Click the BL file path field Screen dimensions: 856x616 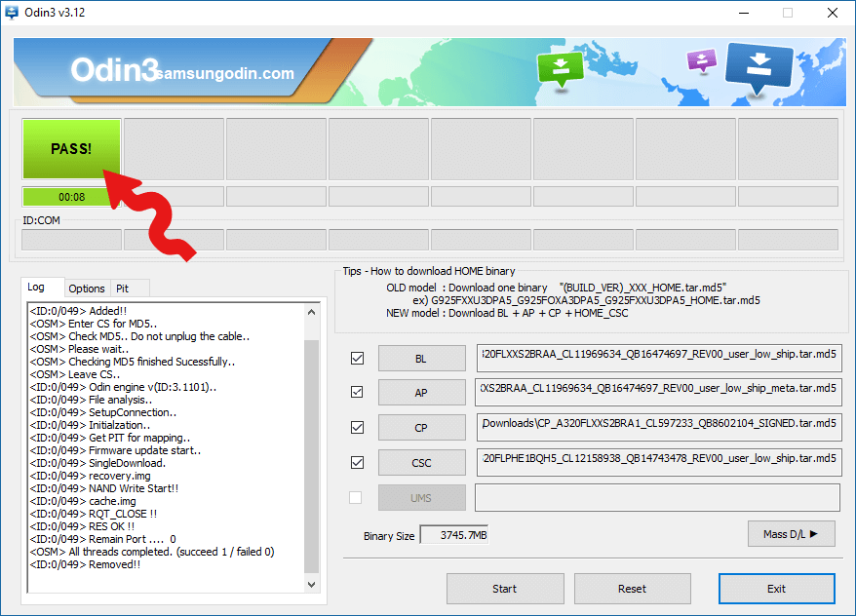click(658, 357)
